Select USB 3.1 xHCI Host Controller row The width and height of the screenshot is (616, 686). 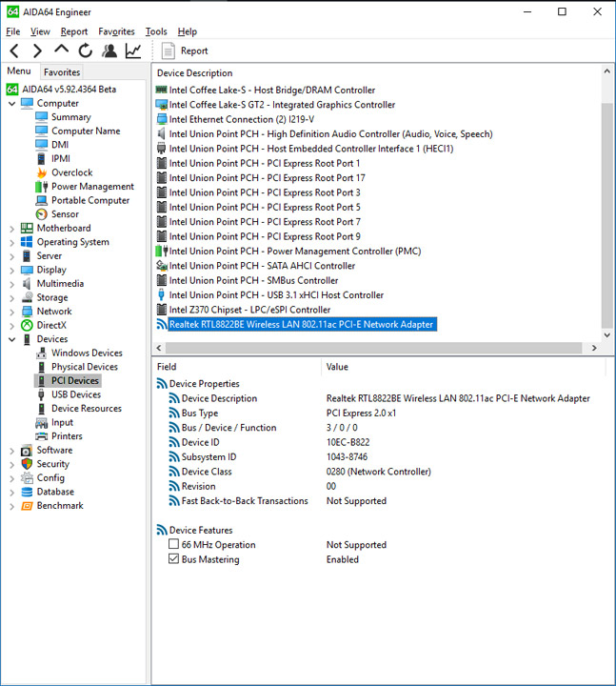[x=276, y=294]
